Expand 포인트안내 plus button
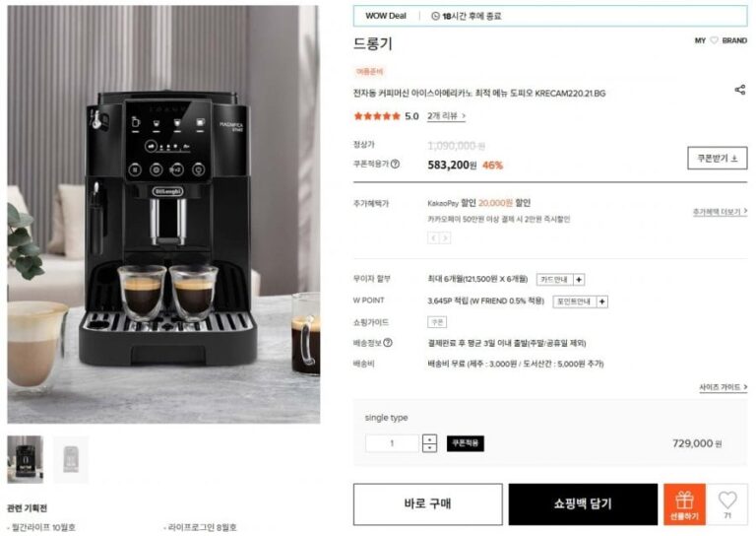The image size is (756, 536). (601, 302)
